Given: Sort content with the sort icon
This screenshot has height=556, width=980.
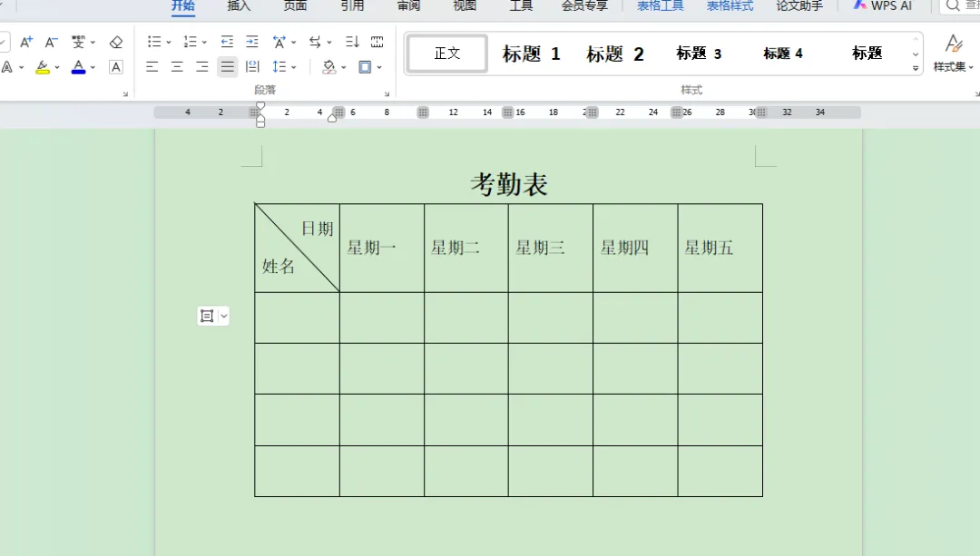Looking at the screenshot, I should [352, 42].
